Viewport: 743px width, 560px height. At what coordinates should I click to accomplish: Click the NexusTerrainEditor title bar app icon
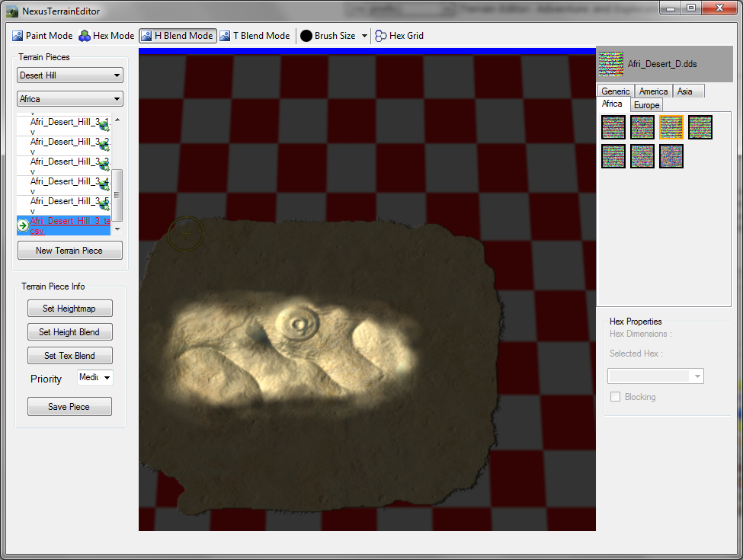[12, 11]
